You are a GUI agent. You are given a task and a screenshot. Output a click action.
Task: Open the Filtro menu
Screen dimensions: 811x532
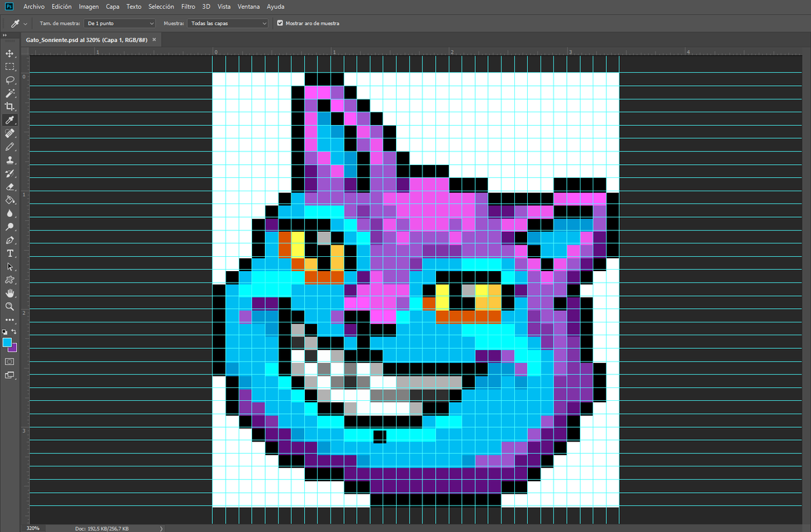point(188,6)
